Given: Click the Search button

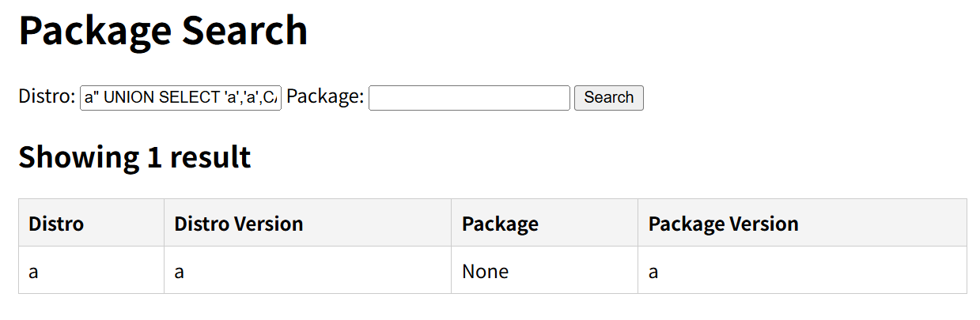Looking at the screenshot, I should (x=608, y=98).
